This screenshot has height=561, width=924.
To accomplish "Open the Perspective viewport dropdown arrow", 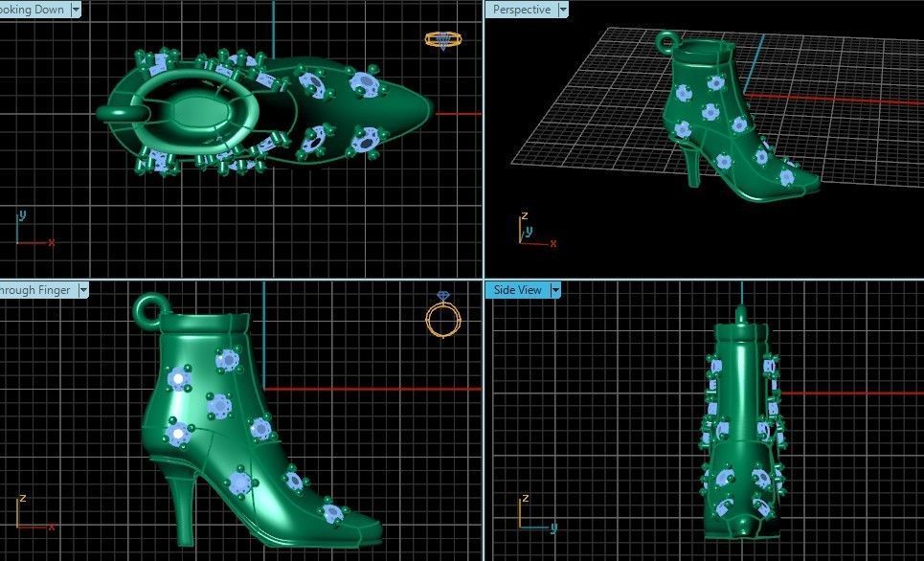I will 563,10.
